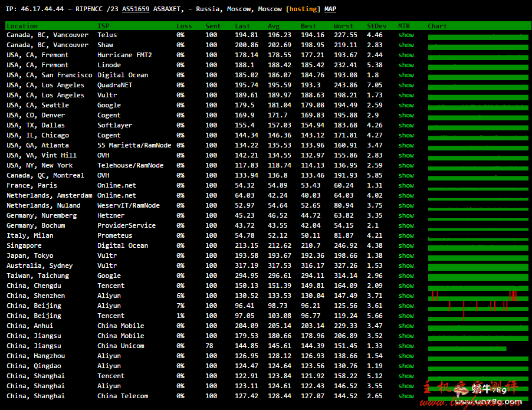
Task: Show MTR for Shanghai China Telecom
Action: (x=406, y=396)
